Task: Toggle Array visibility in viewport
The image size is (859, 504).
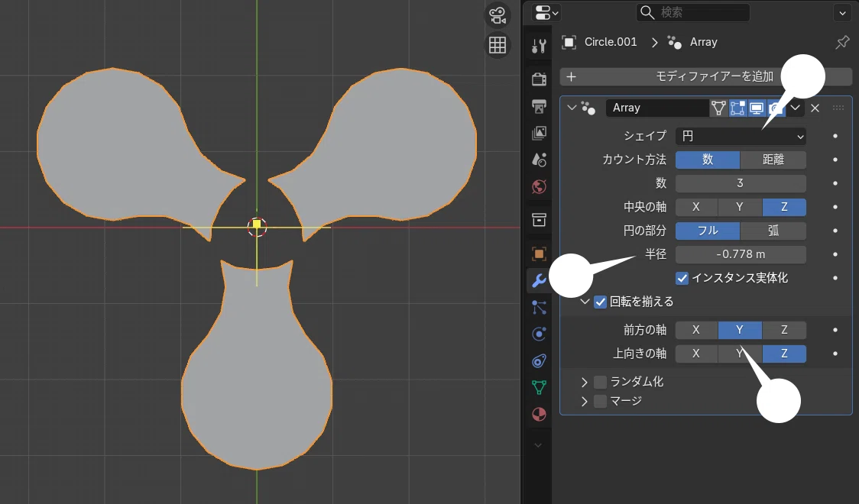Action: [757, 108]
